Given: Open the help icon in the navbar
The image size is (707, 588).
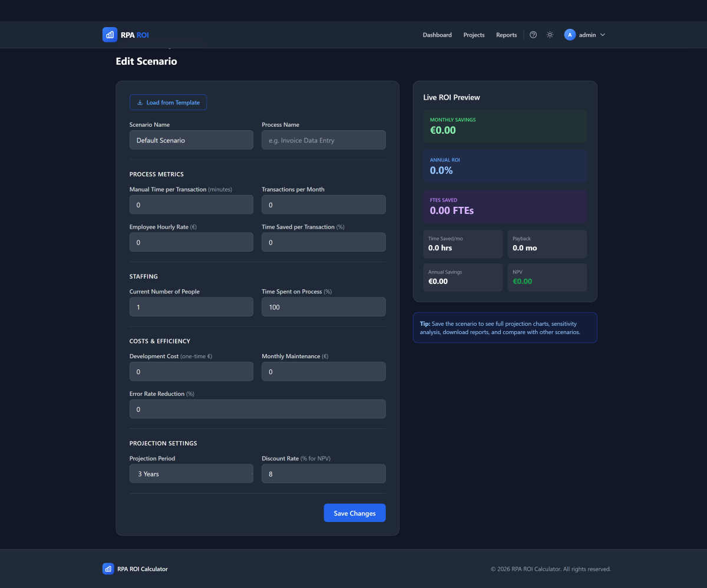Looking at the screenshot, I should point(533,34).
